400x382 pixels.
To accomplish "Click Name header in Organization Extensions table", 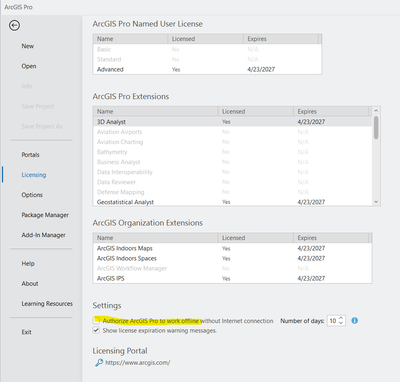I will 155,238.
